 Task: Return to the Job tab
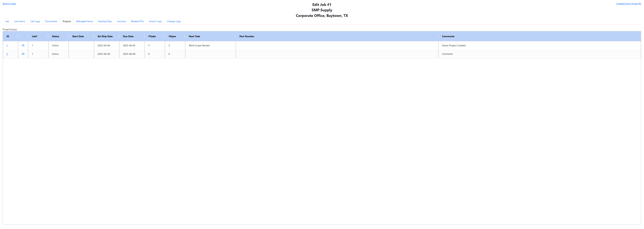point(7,21)
